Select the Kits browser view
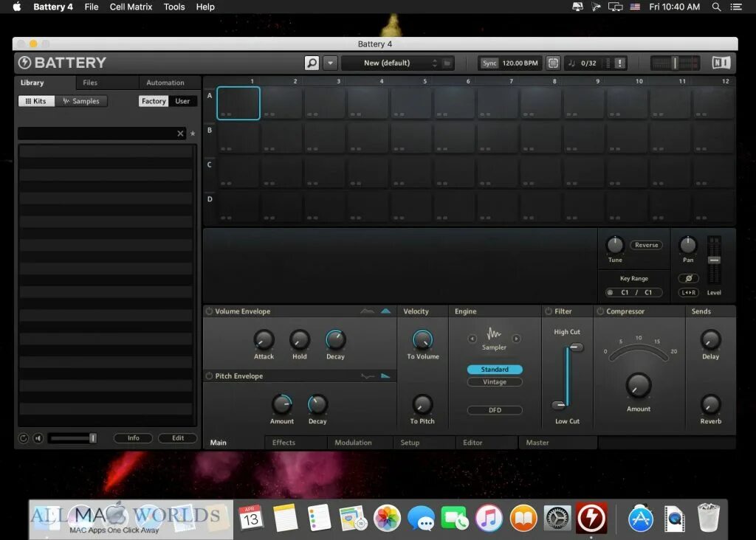Screen dimensions: 756x540 [x=36, y=101]
